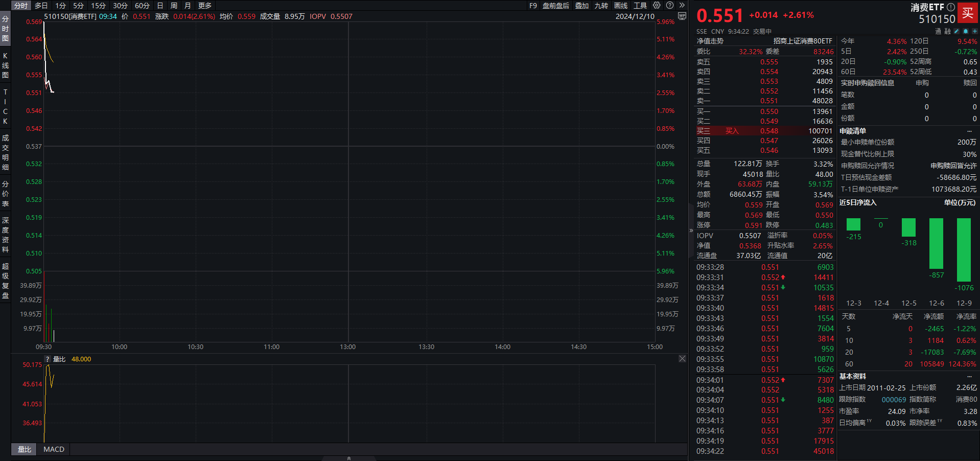Image resolution: width=980 pixels, height=461 pixels.
Task: Click the WP monitor icon
Action: (x=682, y=16)
